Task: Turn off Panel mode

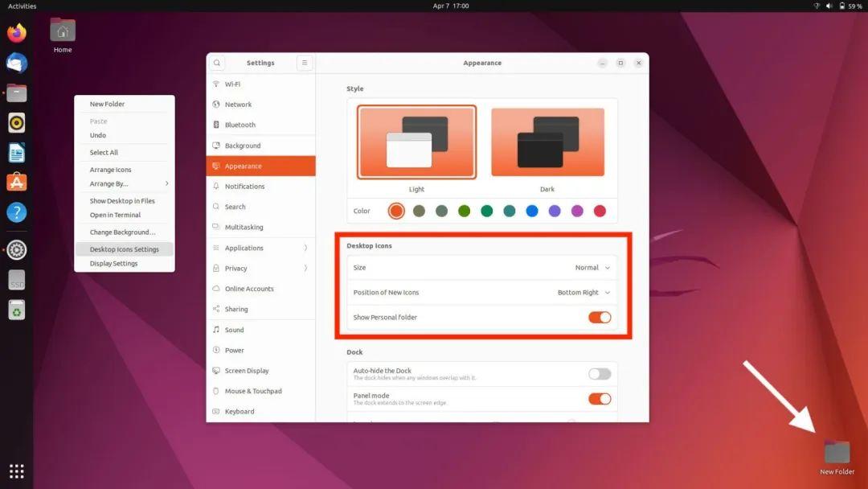Action: (x=599, y=398)
